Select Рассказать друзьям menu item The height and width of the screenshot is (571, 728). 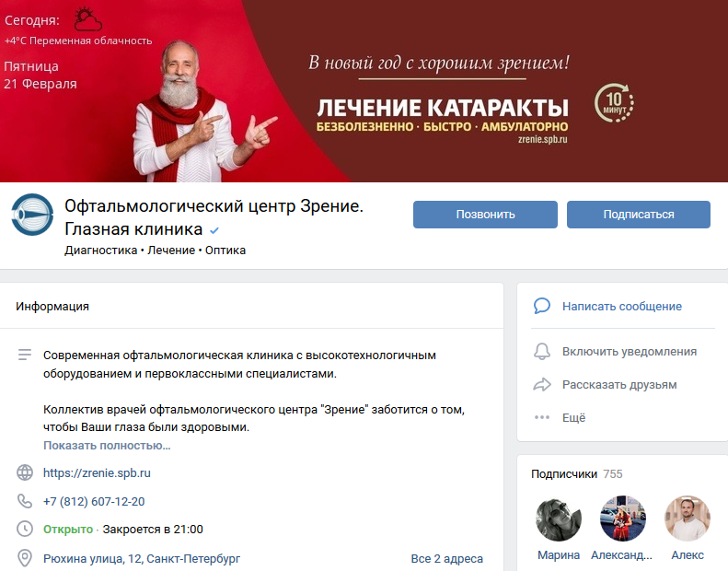click(619, 385)
